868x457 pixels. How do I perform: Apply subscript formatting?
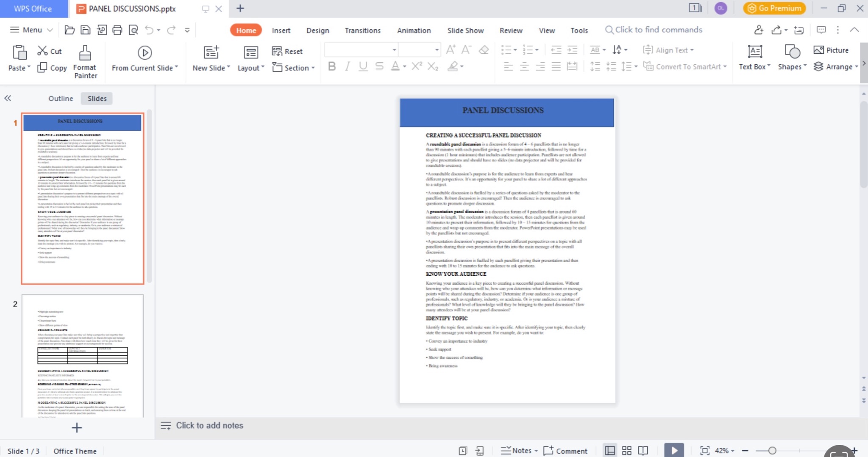[x=432, y=66]
